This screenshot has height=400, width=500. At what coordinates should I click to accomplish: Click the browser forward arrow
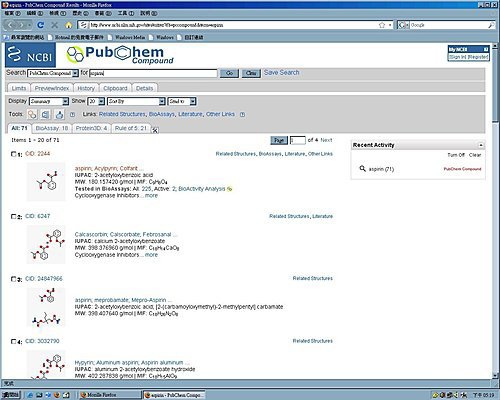pyautogui.click(x=22, y=25)
